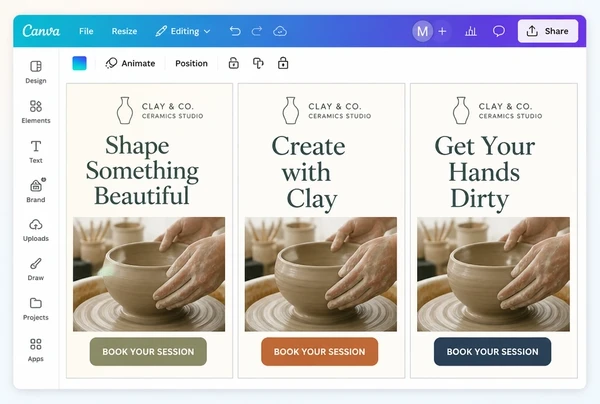Click the olive green Book Your Session button

(148, 352)
